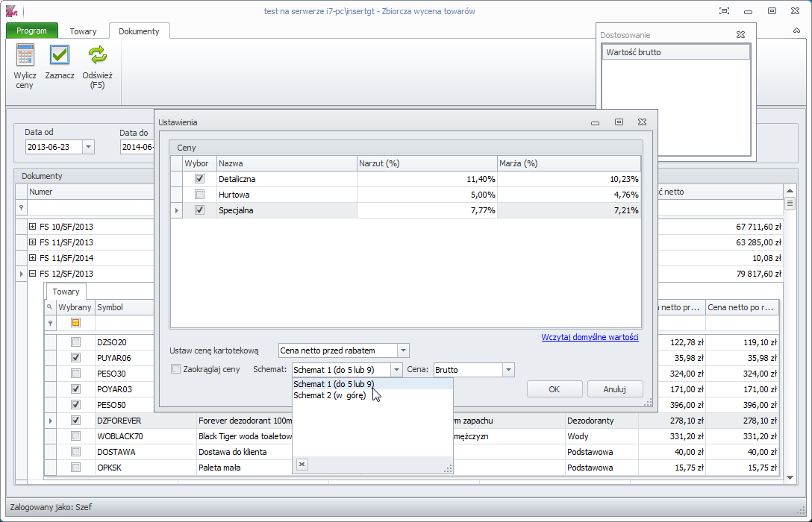This screenshot has width=812, height=522.
Task: Click the Data od date field
Action: point(54,147)
